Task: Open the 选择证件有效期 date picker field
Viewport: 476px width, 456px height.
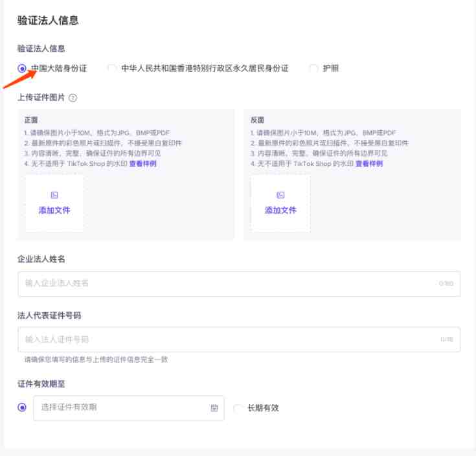Action: click(x=129, y=407)
